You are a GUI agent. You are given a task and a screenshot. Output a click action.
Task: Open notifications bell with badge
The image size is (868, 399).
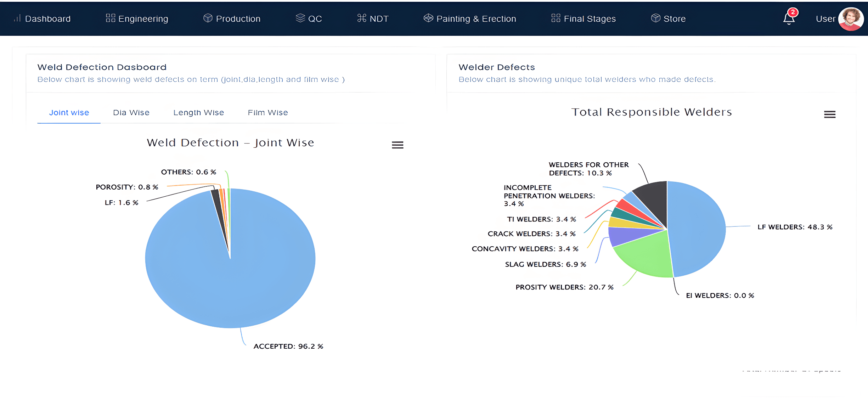pos(790,16)
